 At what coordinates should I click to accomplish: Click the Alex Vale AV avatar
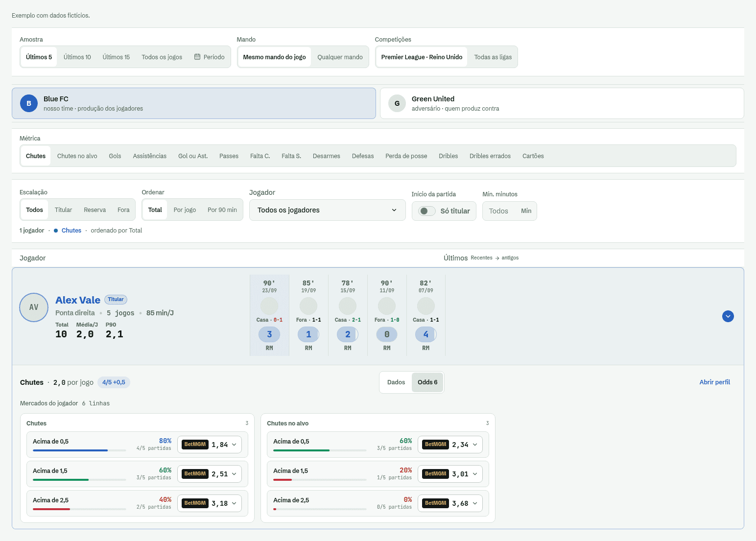(x=34, y=307)
